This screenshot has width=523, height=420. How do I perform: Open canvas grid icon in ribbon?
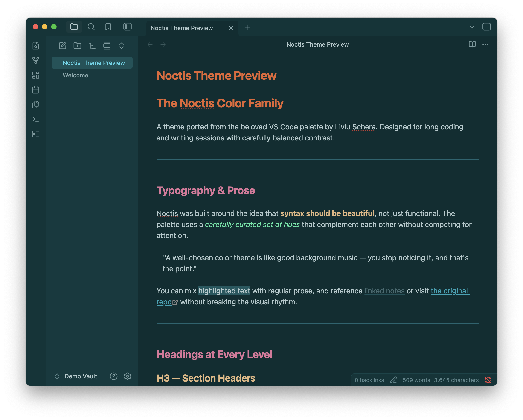click(36, 75)
